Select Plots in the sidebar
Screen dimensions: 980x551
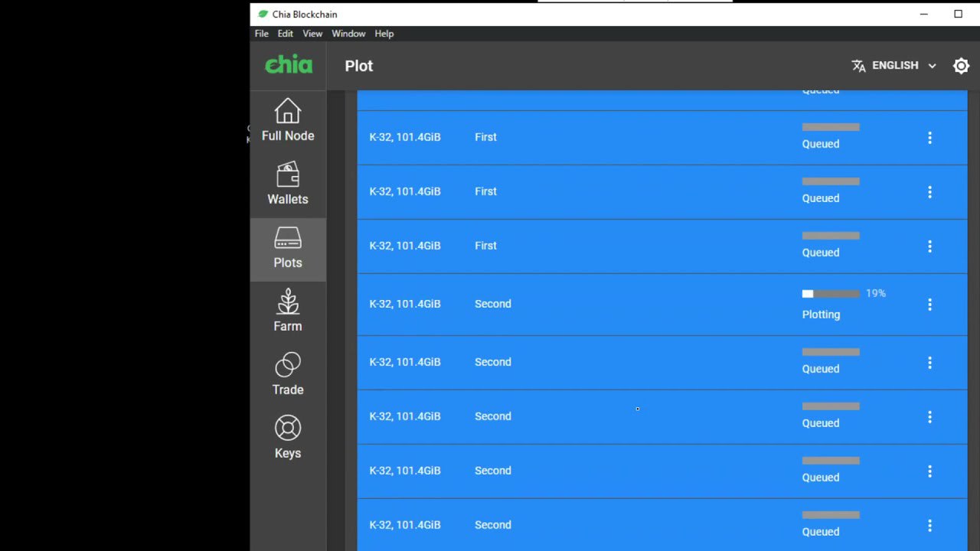pyautogui.click(x=288, y=248)
